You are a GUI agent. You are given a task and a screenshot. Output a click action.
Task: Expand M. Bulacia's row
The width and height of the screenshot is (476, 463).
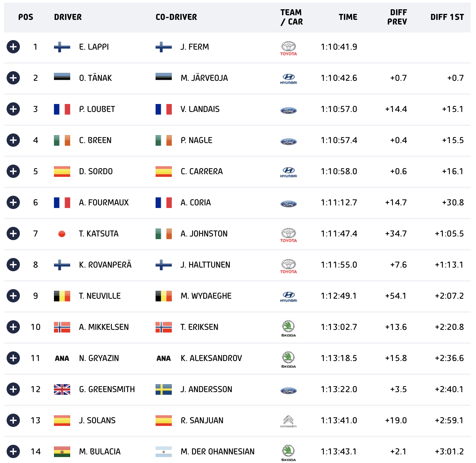tap(13, 451)
